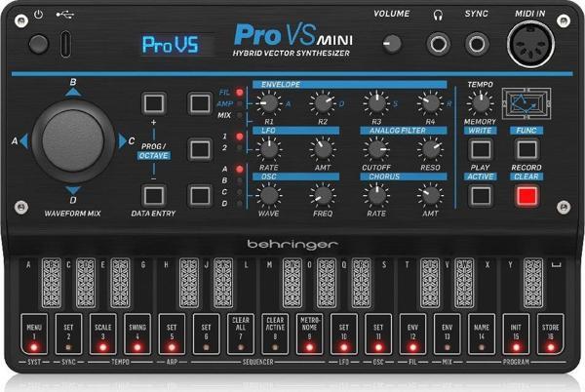Adjust the envelope R4 knob

430,103
